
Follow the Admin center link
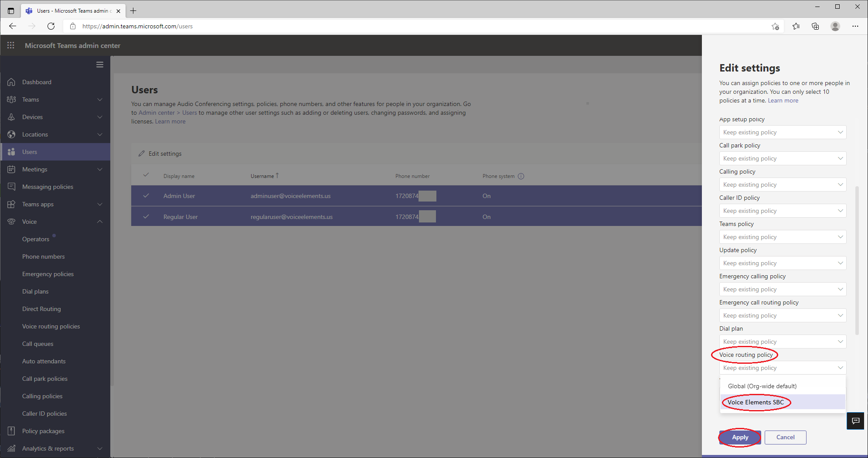pos(157,113)
